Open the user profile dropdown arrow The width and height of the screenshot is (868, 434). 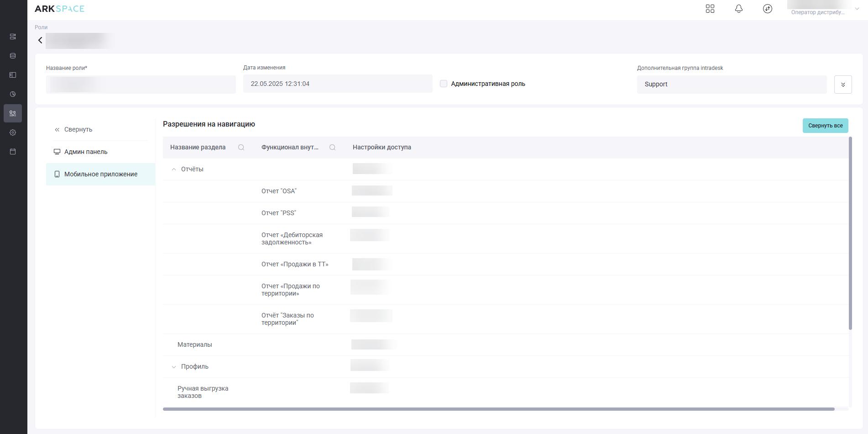857,9
